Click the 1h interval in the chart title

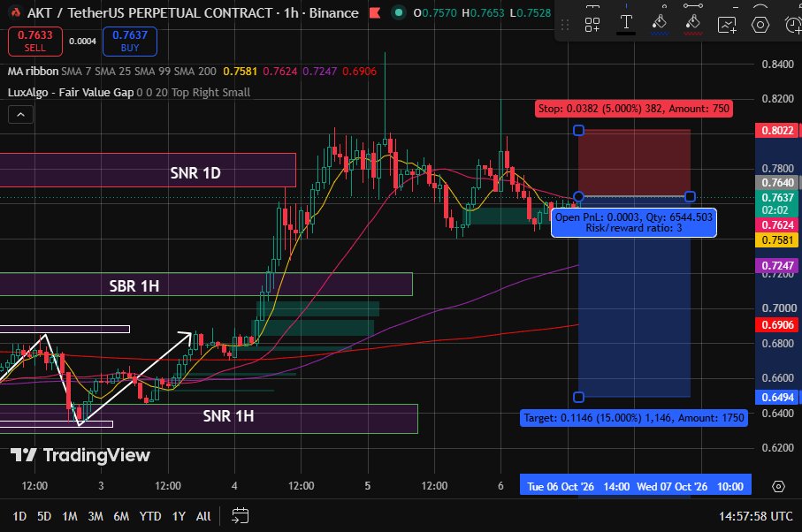(291, 12)
